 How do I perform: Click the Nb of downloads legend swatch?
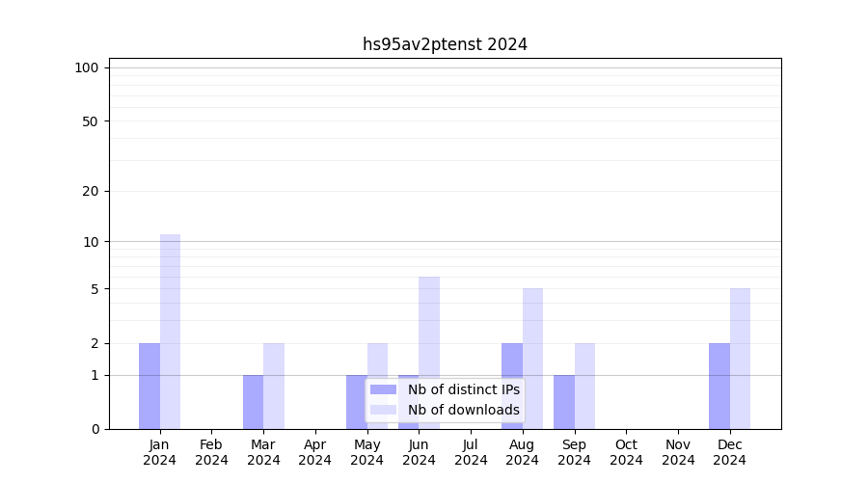[383, 410]
